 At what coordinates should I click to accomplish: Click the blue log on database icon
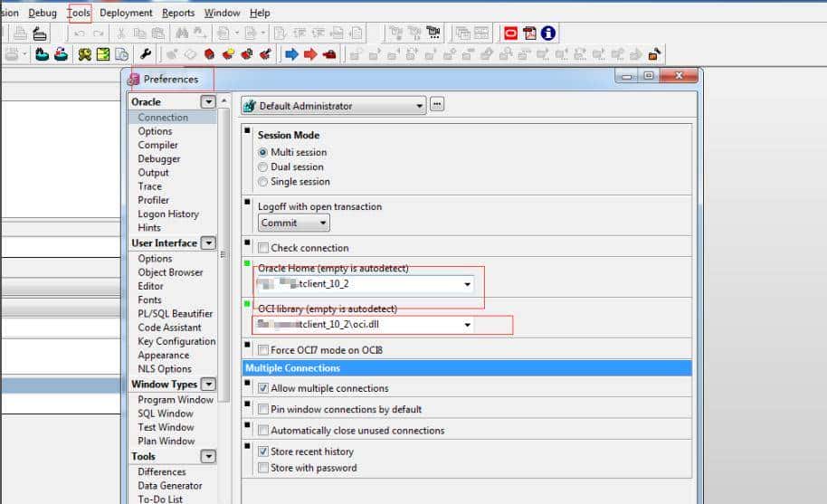[x=42, y=54]
